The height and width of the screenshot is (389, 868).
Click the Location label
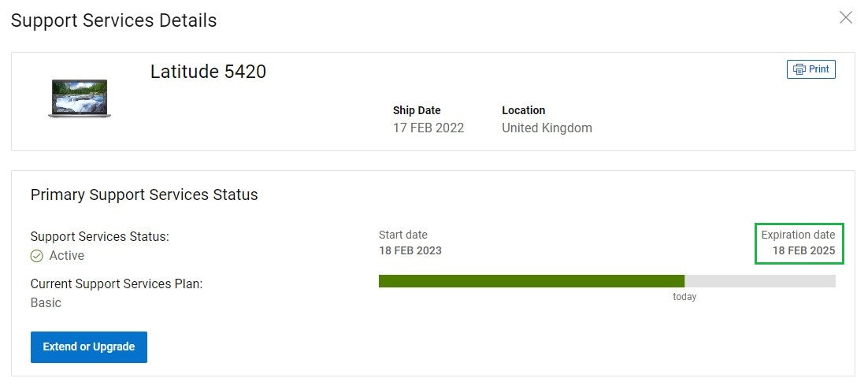[x=523, y=110]
